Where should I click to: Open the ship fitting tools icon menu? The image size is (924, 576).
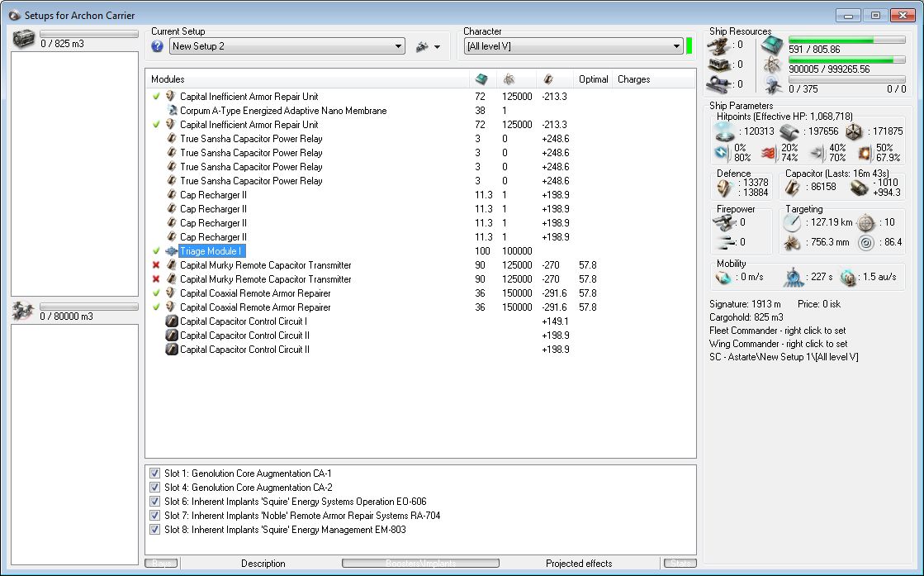point(422,46)
